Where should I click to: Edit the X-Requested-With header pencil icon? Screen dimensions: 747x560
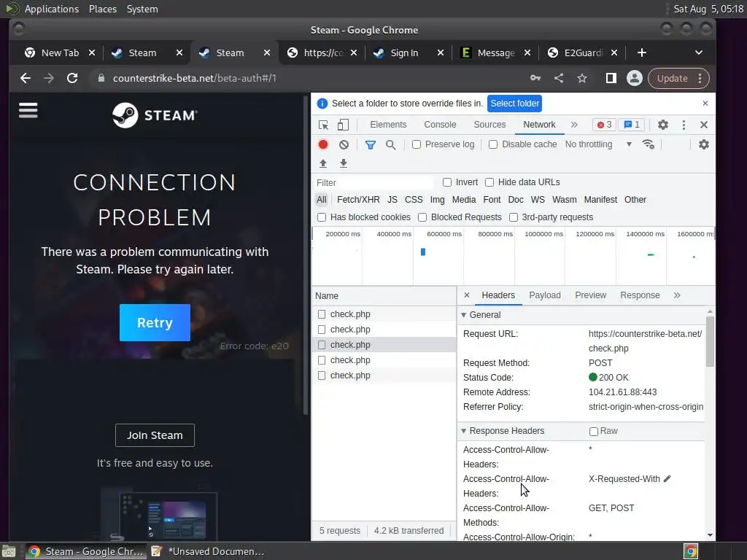667,478
